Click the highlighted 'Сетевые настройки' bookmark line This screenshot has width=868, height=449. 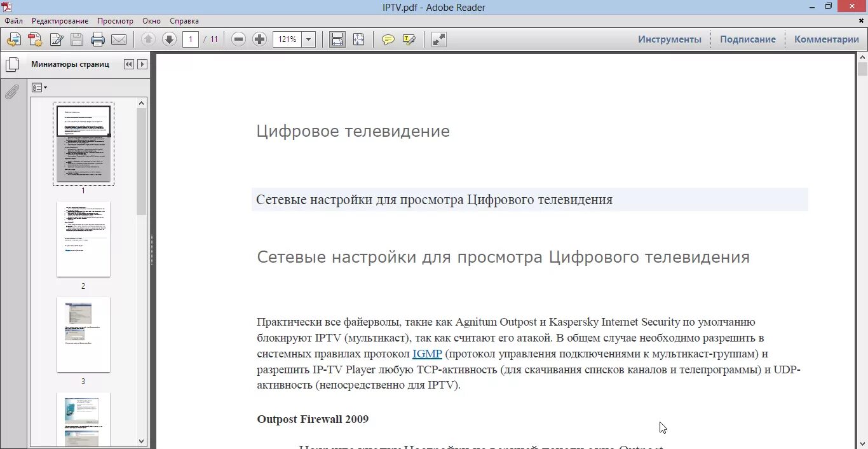[x=530, y=200]
